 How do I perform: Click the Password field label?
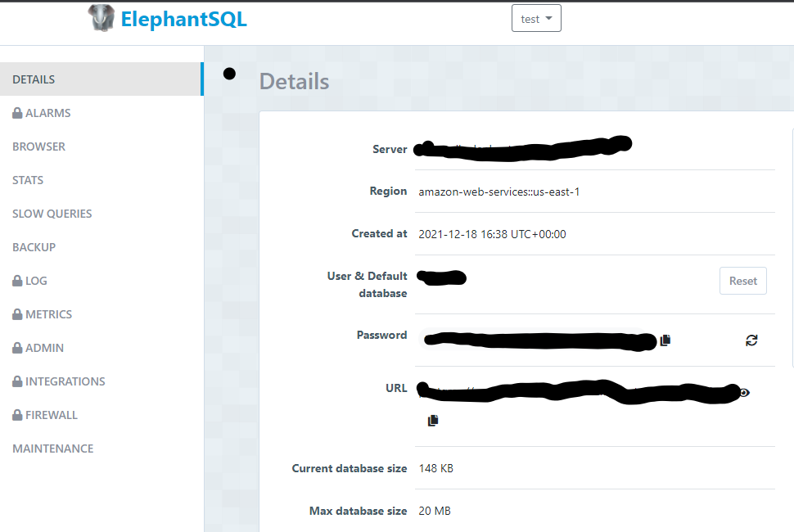pos(381,335)
